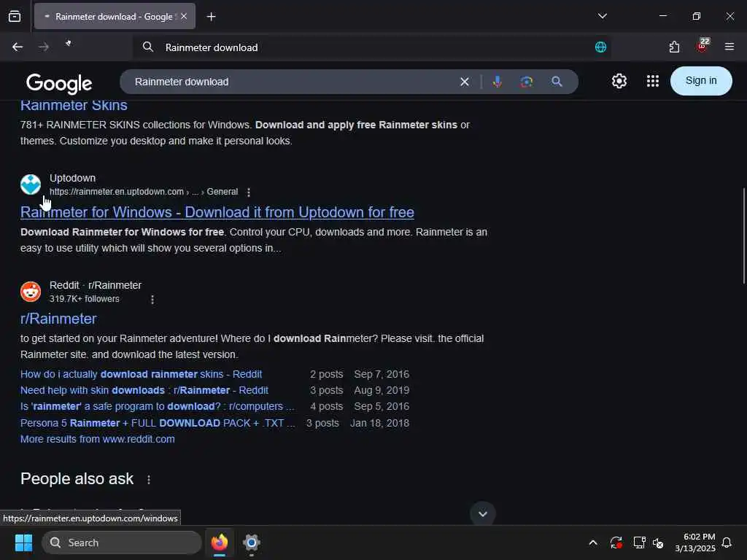Open Persona 5 Rainmeter download pack link
The height and width of the screenshot is (560, 747).
158,424
